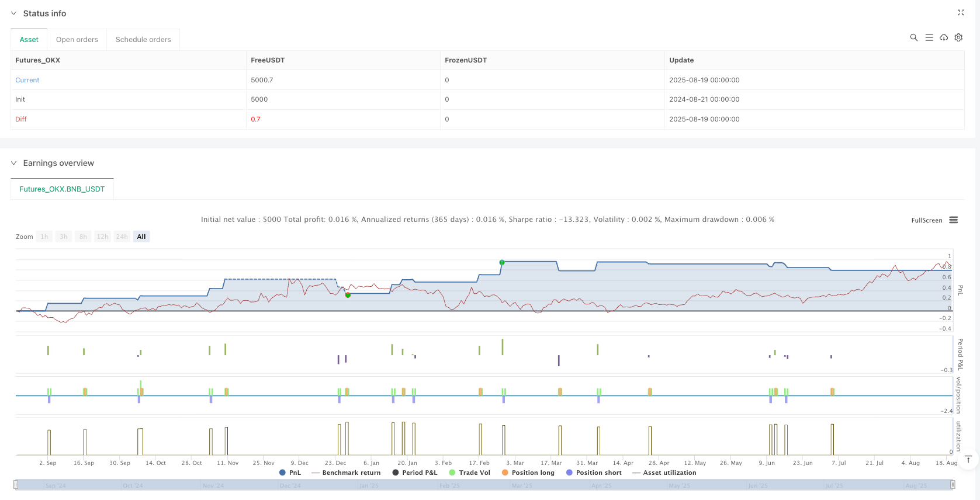Viewport: 980px width, 500px height.
Task: Click the scroll-to-top arrow button
Action: 968,459
